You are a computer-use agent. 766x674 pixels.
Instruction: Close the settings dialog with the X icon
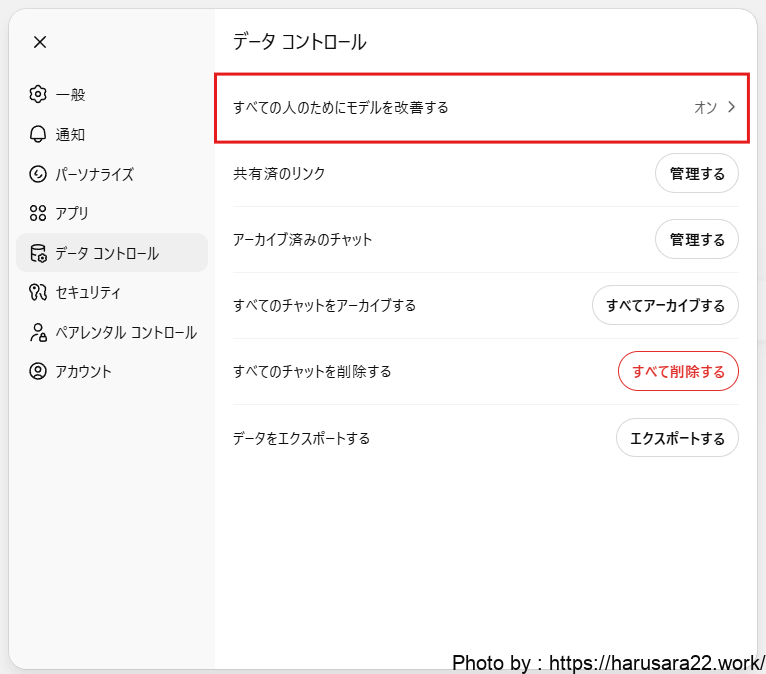coord(39,42)
